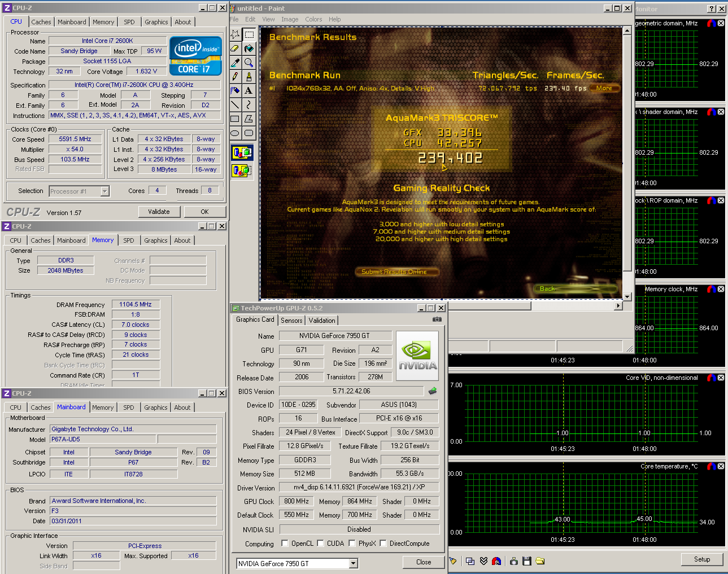Close the Core VID graph panel

tap(721, 378)
